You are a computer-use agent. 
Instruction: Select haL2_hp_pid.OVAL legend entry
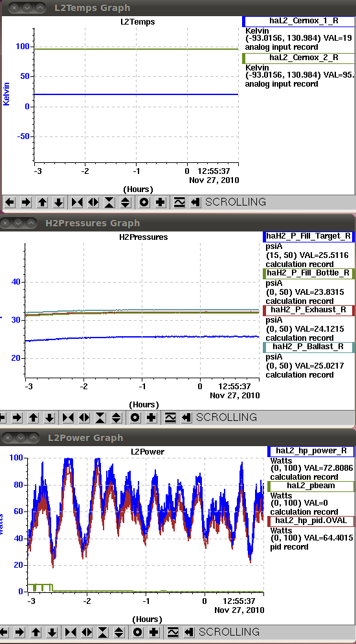pos(311,521)
